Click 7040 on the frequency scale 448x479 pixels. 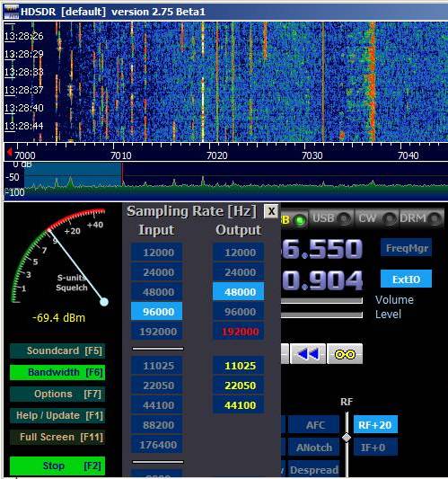(x=408, y=155)
